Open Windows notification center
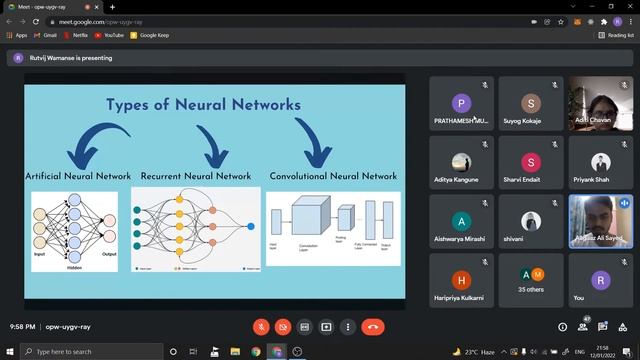 pyautogui.click(x=627, y=351)
